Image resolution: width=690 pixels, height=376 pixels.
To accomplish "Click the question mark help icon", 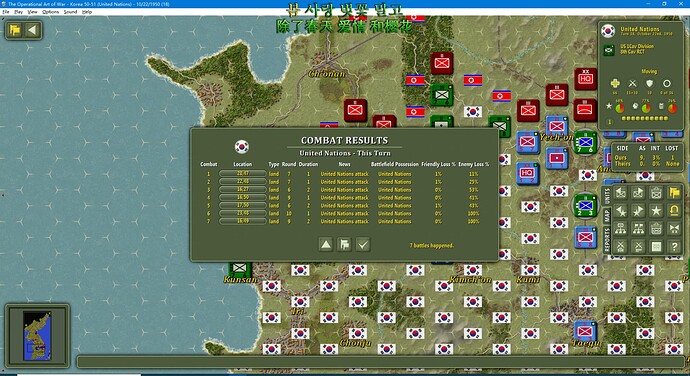I will (x=674, y=247).
